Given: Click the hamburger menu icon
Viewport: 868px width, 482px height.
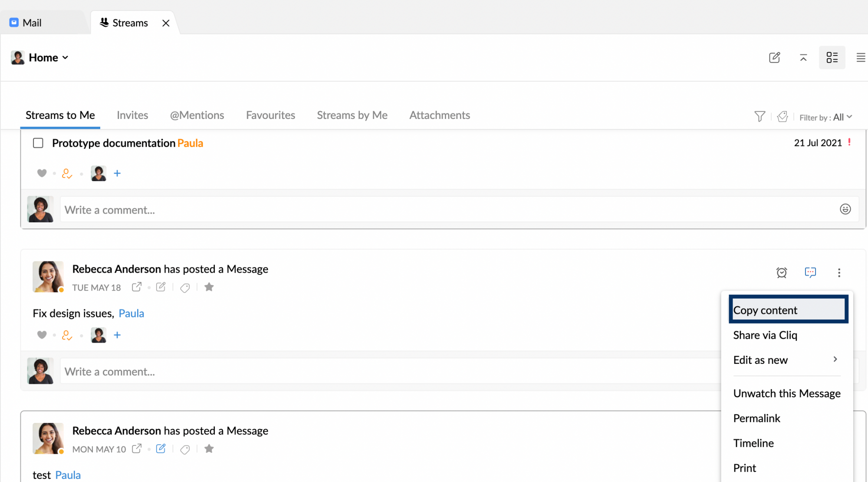Looking at the screenshot, I should (860, 58).
